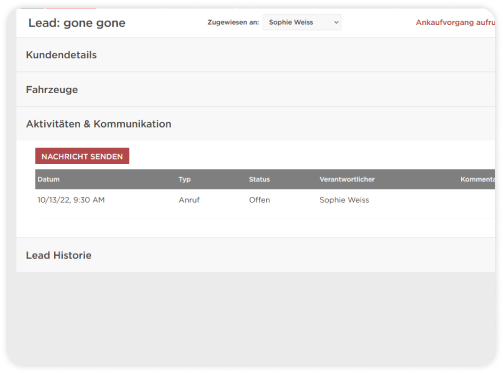Click the Zugewiesen an label
Screen dimensions: 503x373
(x=233, y=22)
